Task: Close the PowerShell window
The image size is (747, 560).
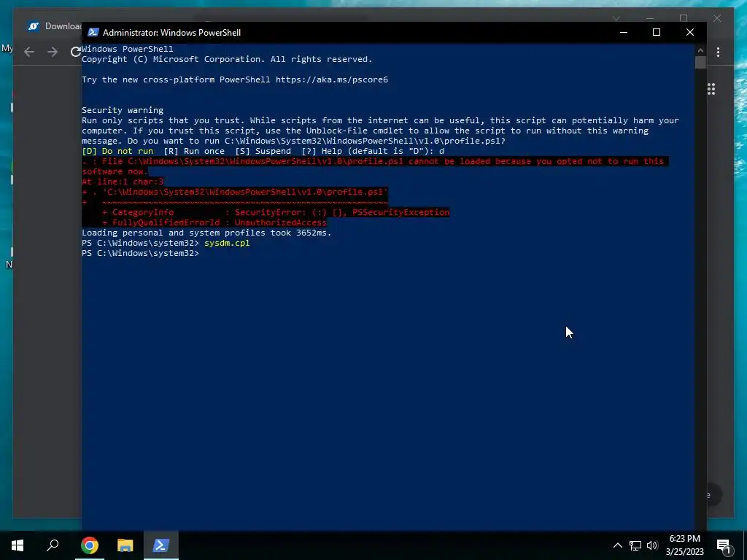Action: (x=690, y=32)
